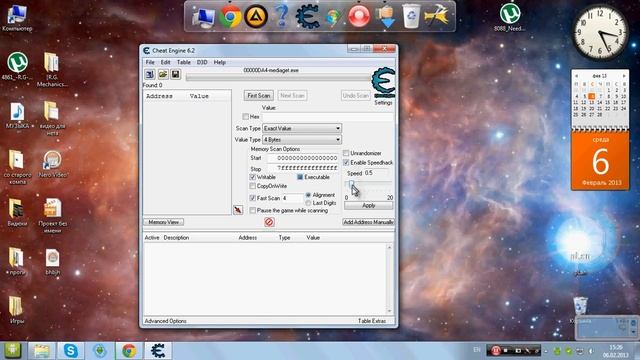The width and height of the screenshot is (640, 360).
Task: Click Advanced Options at the bottom
Action: click(x=165, y=321)
